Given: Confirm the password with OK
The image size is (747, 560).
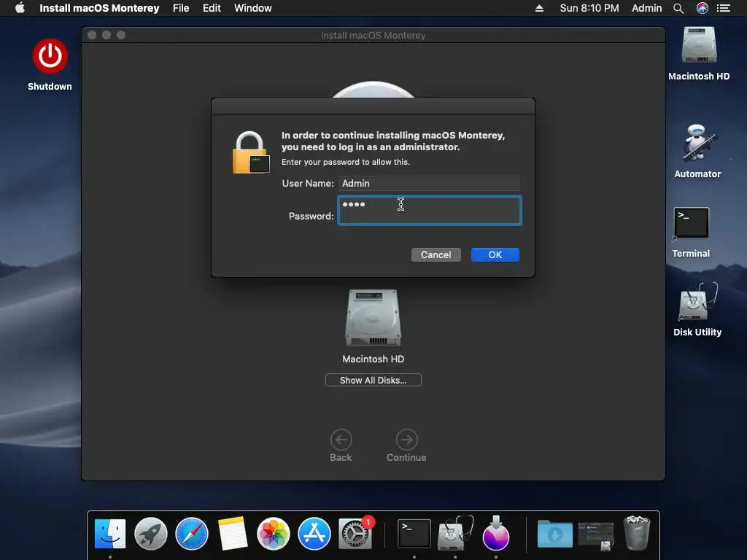Looking at the screenshot, I should click(x=495, y=254).
